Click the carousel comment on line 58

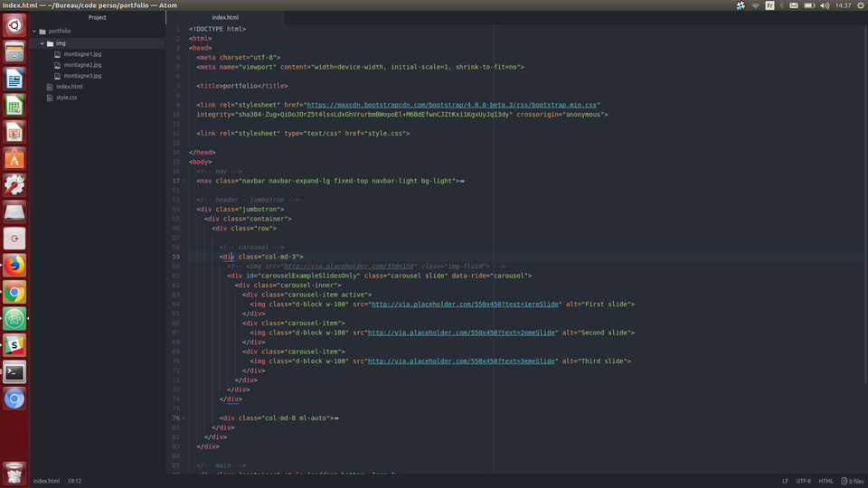pos(251,248)
